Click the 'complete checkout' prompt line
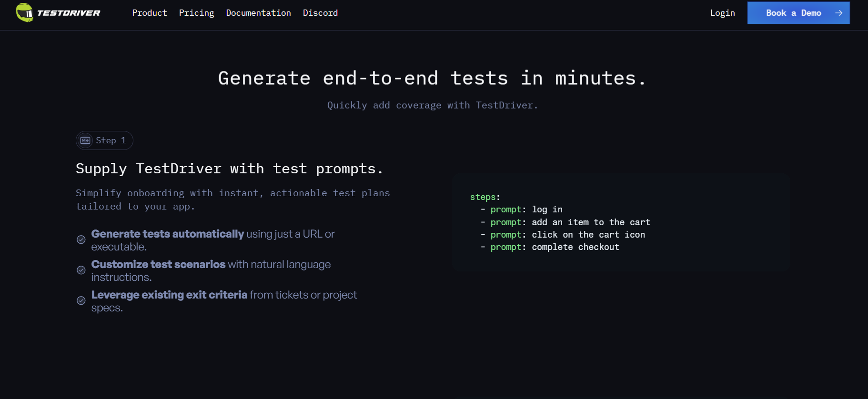 (550, 247)
